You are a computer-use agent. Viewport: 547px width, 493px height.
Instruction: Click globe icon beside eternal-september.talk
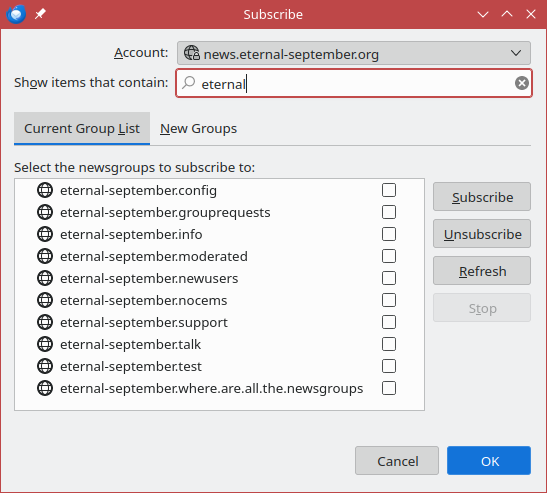click(45, 344)
